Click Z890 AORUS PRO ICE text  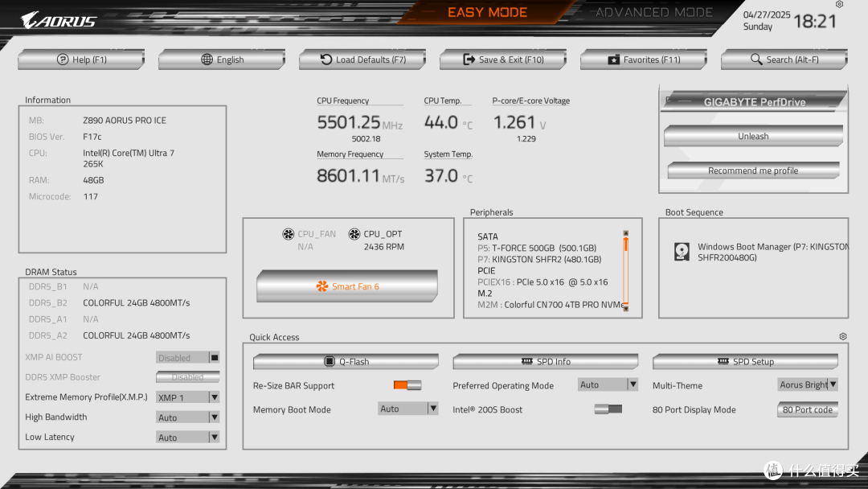click(x=125, y=120)
